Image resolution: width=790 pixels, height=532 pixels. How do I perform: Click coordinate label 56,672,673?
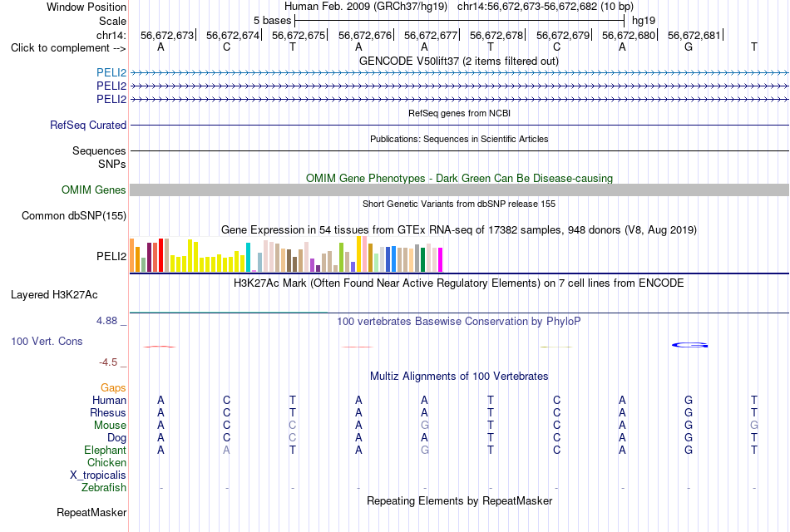coord(167,35)
